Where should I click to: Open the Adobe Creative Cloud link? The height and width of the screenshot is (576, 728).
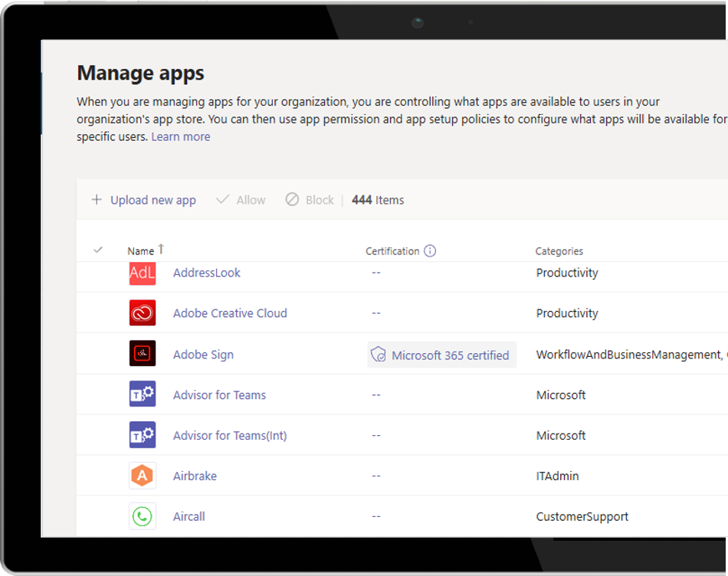click(x=230, y=313)
